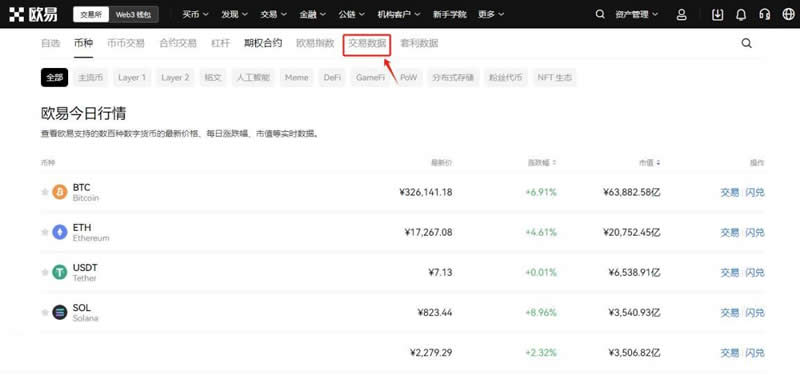The image size is (800, 375).
Task: Open the search icon in top bar
Action: (600, 14)
